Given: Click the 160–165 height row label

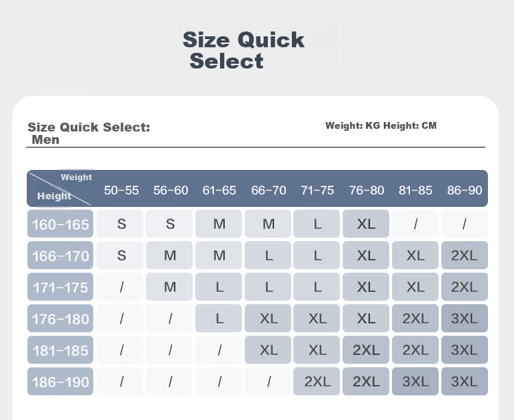Looking at the screenshot, I should (x=60, y=224).
